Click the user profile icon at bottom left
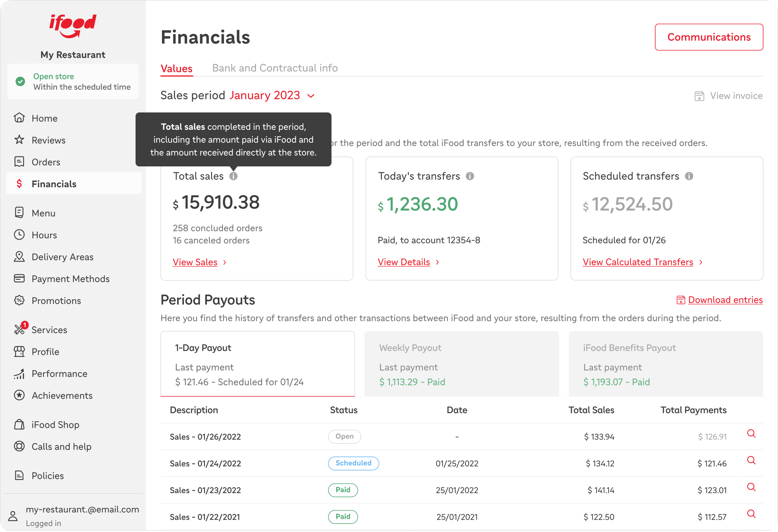This screenshot has width=778, height=532. tap(13, 516)
